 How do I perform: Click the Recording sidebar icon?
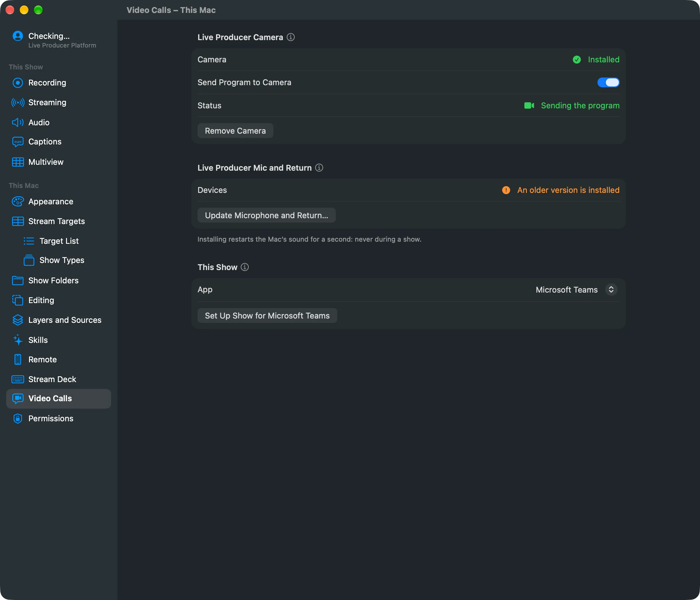point(18,83)
